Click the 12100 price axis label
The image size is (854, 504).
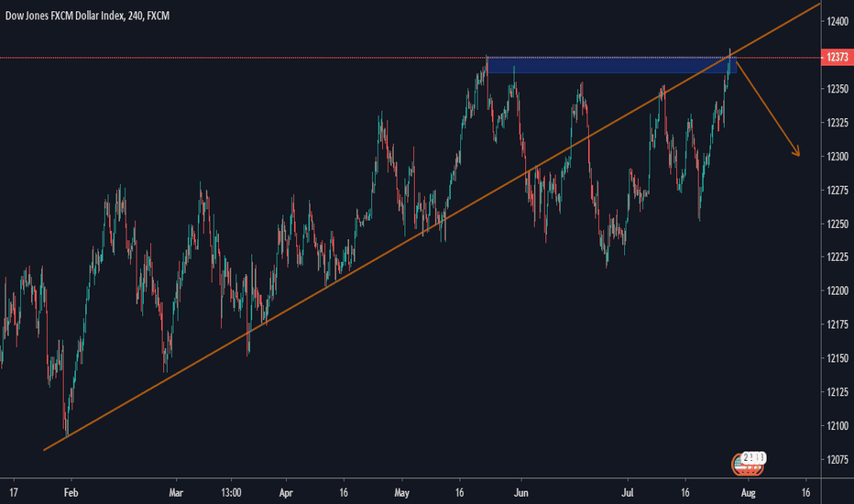838,425
